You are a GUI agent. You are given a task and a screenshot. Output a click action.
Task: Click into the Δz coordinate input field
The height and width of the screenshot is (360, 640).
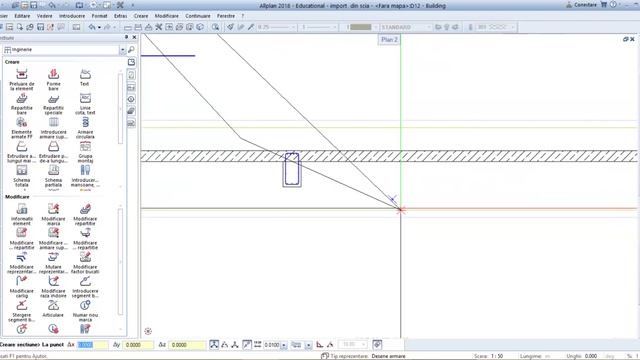187,345
